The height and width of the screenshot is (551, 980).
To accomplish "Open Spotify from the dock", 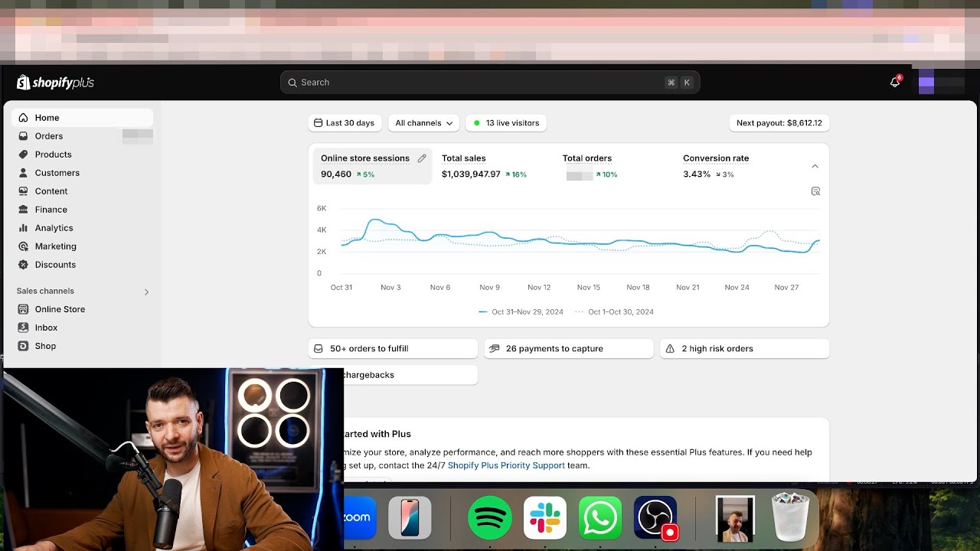I will coord(490,518).
